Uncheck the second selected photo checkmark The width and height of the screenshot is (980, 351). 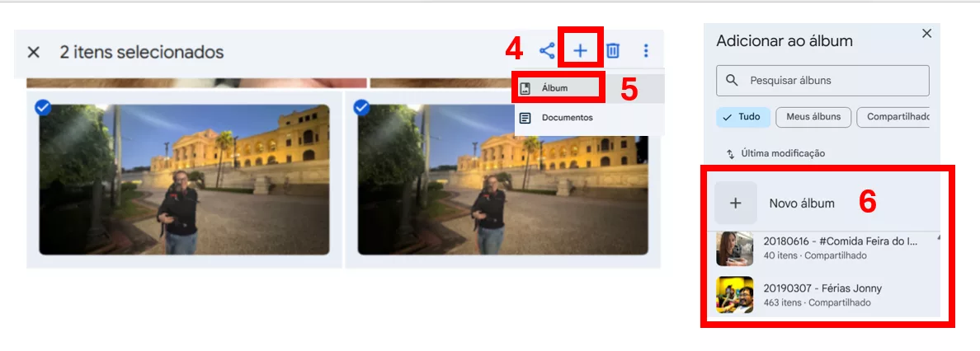[362, 107]
